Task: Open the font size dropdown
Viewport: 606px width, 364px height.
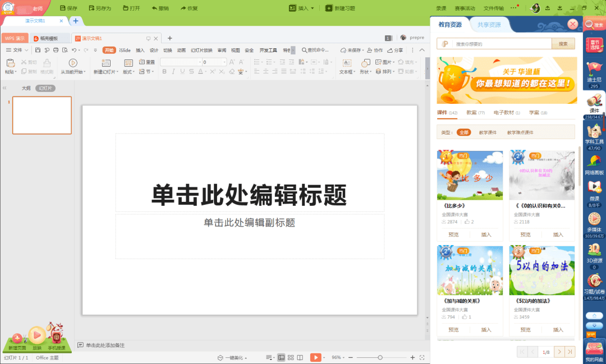Action: click(x=224, y=62)
